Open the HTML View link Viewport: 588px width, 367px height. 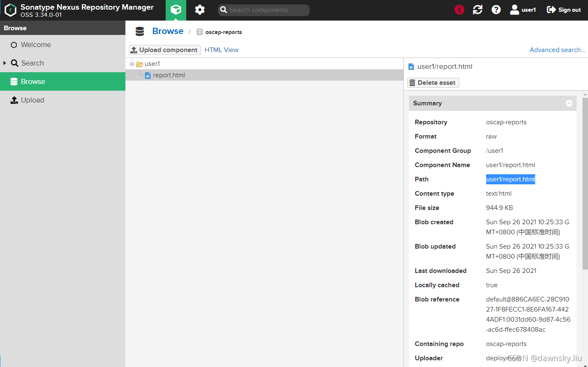[221, 50]
